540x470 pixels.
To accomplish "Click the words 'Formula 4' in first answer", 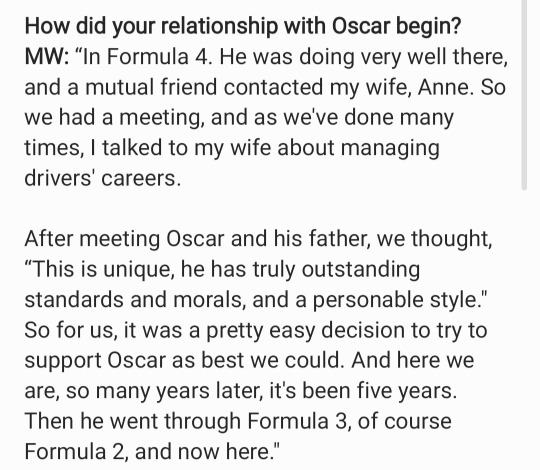I will (x=157, y=57).
